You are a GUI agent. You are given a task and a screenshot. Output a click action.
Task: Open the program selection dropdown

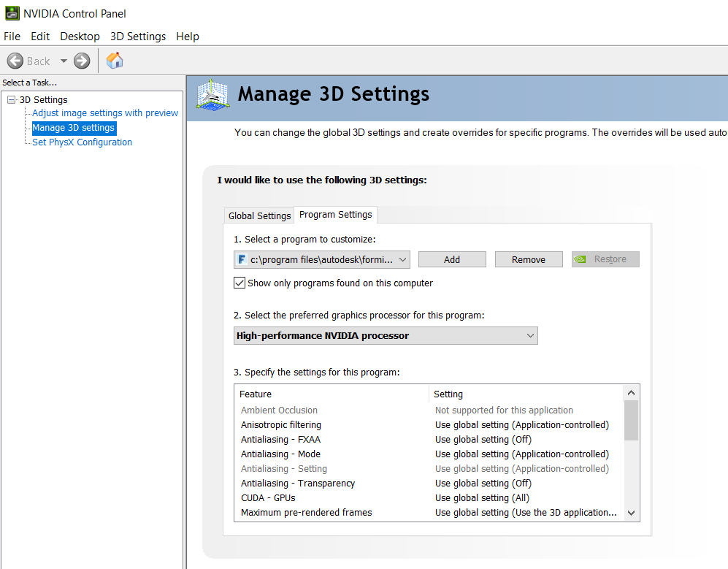(x=402, y=259)
